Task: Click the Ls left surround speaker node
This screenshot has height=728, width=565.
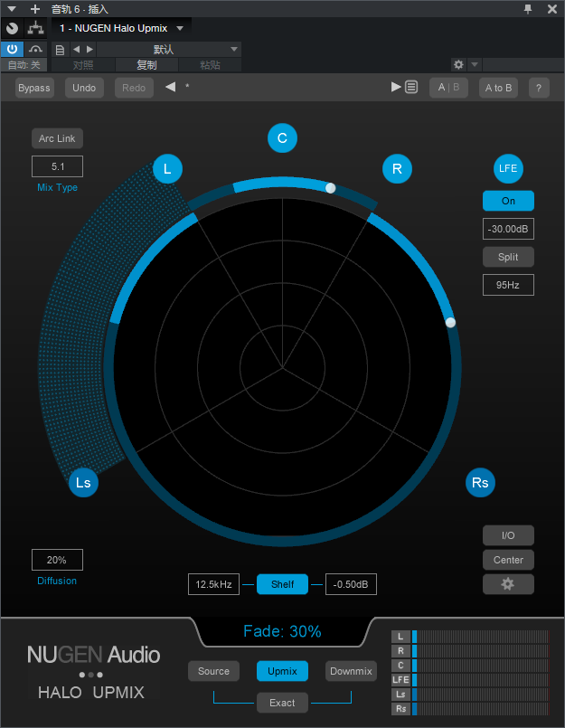Action: click(83, 482)
